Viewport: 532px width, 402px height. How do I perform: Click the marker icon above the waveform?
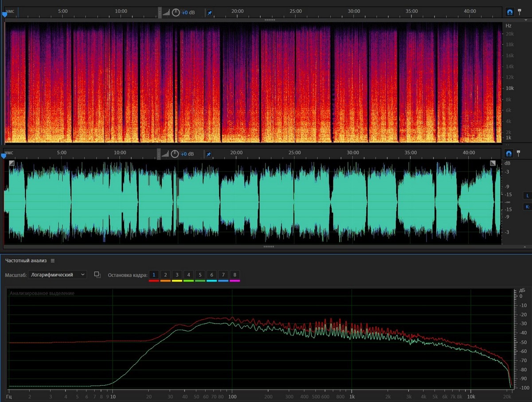[518, 153]
